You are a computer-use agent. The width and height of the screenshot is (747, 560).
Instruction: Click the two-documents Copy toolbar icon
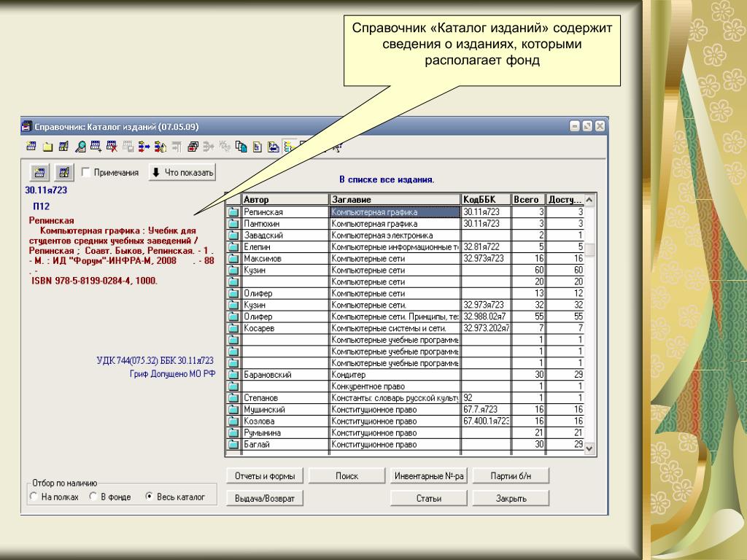pos(241,147)
